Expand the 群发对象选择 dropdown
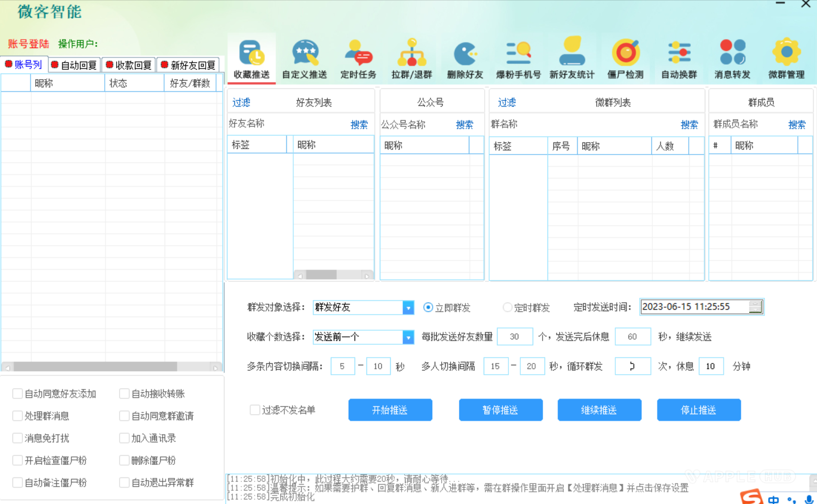 [x=408, y=307]
